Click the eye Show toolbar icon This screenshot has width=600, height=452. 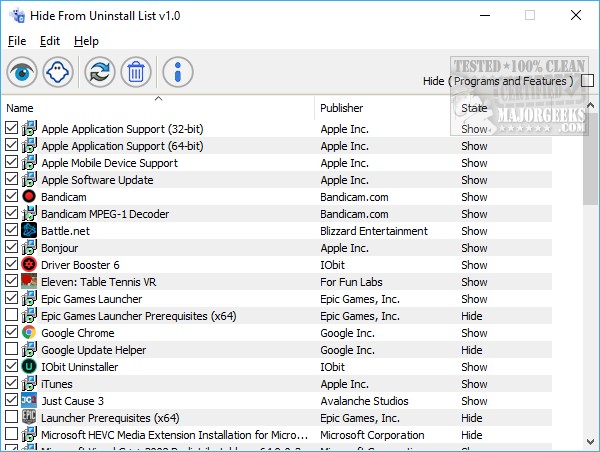pyautogui.click(x=22, y=72)
